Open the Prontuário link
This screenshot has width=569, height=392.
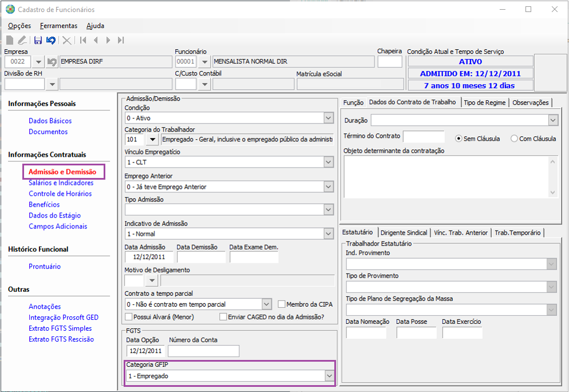[x=45, y=267]
